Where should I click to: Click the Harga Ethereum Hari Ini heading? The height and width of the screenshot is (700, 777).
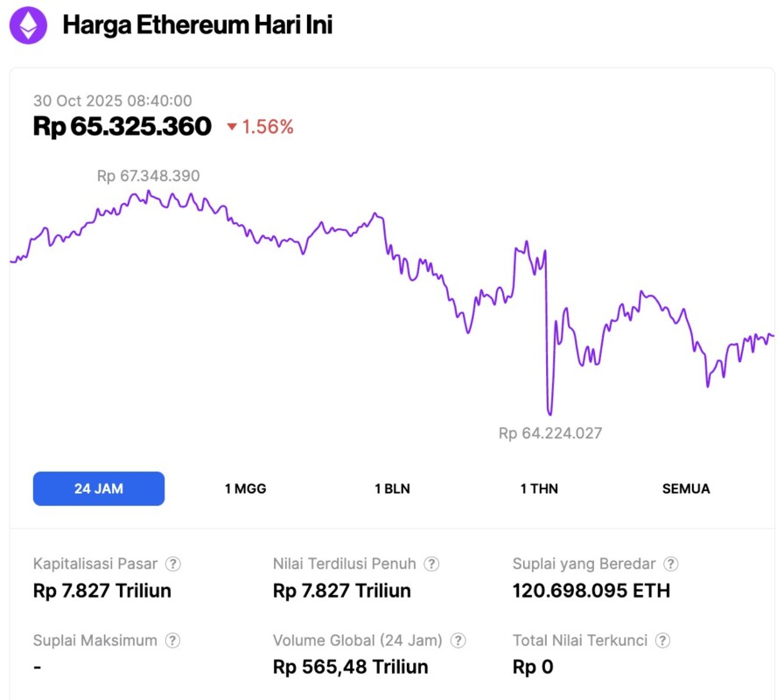(198, 25)
